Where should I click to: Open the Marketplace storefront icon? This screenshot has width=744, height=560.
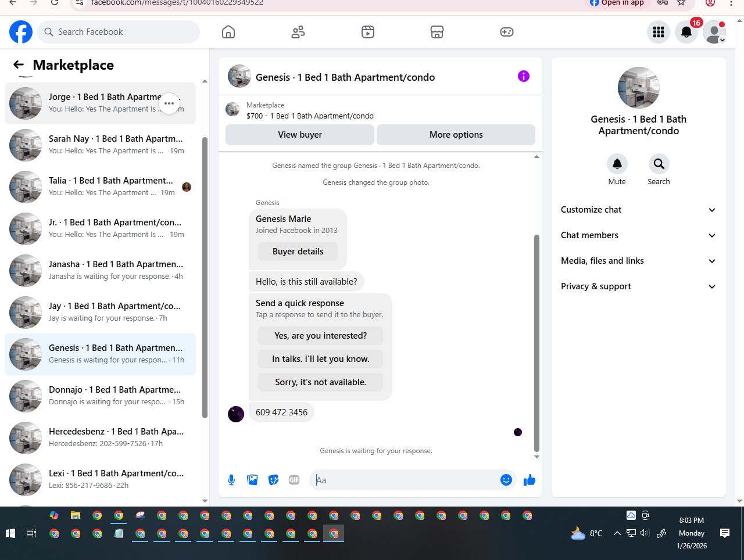pyautogui.click(x=437, y=32)
